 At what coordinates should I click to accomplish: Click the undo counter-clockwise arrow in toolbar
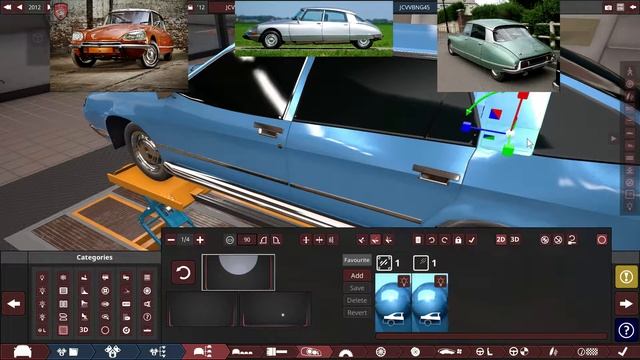(431, 240)
